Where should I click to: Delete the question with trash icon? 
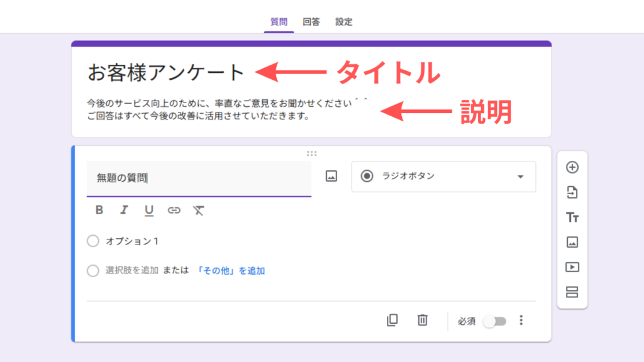pos(423,321)
